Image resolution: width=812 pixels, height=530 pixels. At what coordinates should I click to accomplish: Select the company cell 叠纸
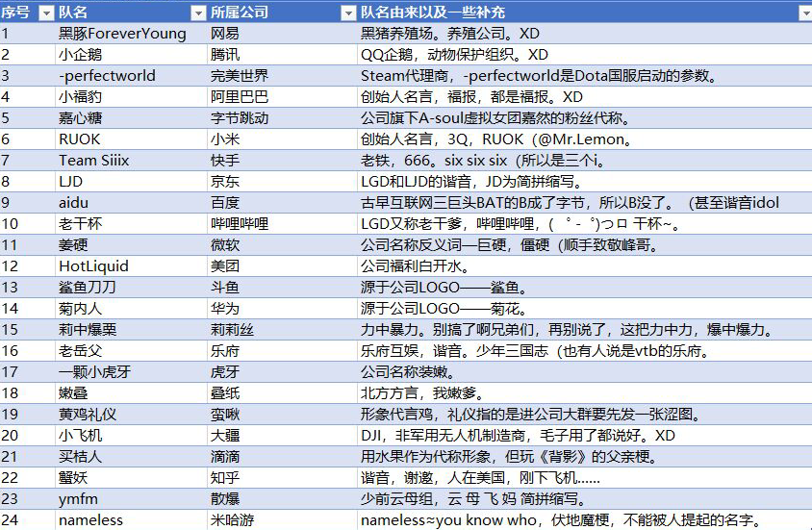click(282, 393)
